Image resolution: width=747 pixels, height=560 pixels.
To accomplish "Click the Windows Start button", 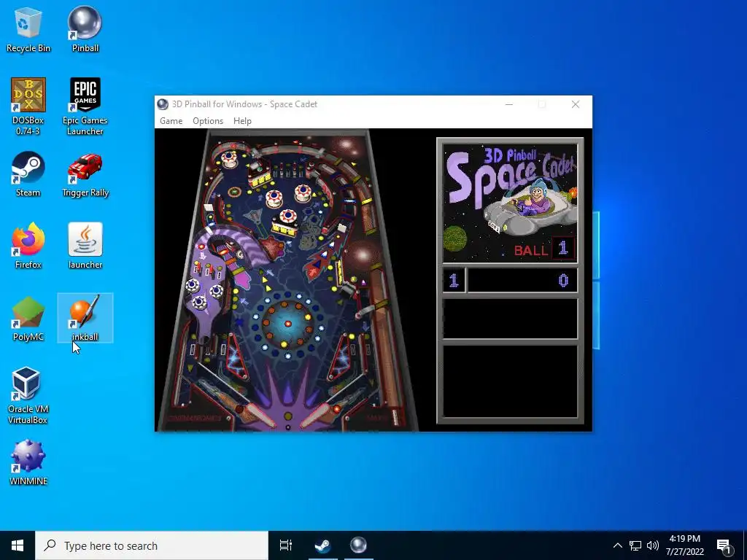I will tap(18, 545).
